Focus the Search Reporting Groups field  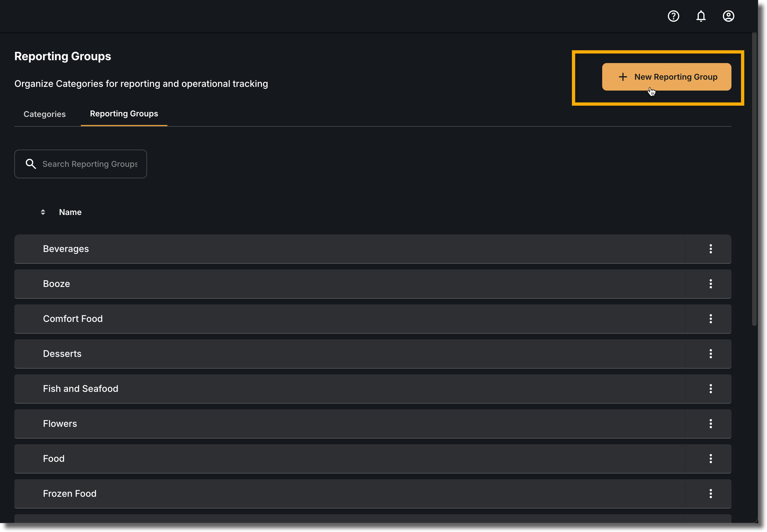coord(81,164)
